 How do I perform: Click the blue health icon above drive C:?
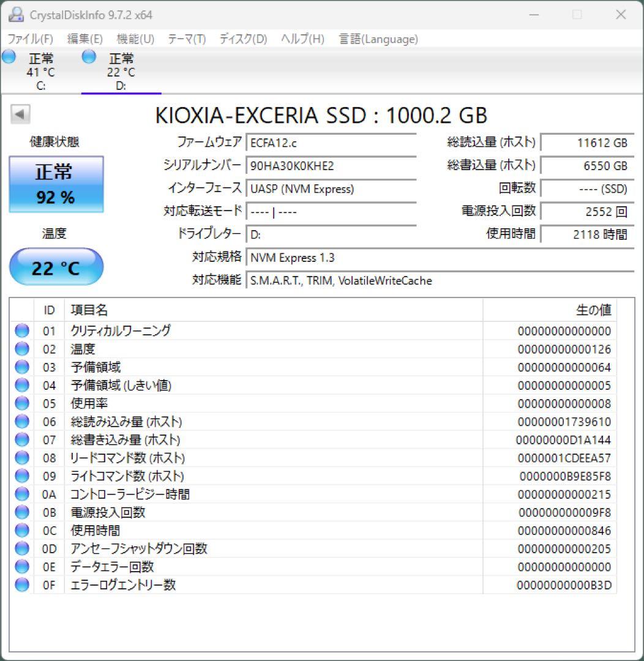pyautogui.click(x=9, y=56)
